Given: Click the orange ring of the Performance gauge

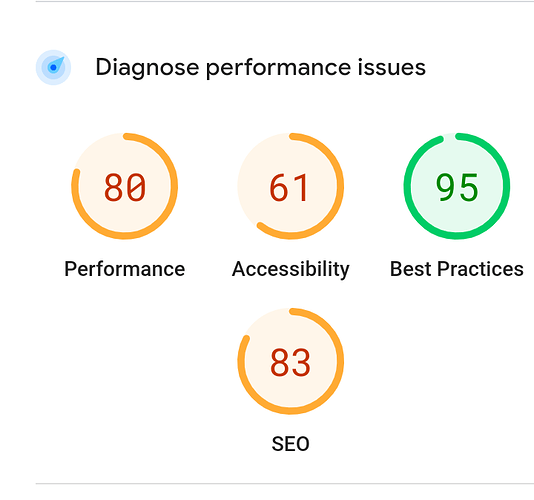Looking at the screenshot, I should (174, 186).
